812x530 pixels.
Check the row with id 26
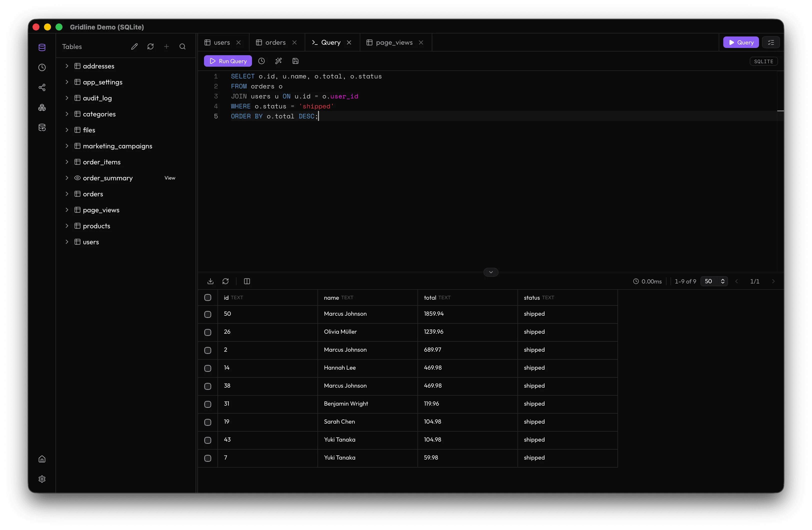click(208, 332)
